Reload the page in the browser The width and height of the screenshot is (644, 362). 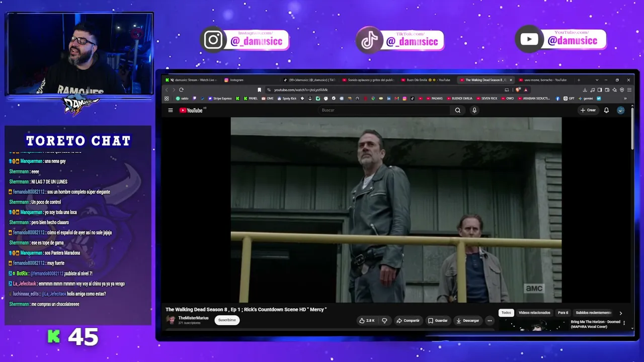181,90
